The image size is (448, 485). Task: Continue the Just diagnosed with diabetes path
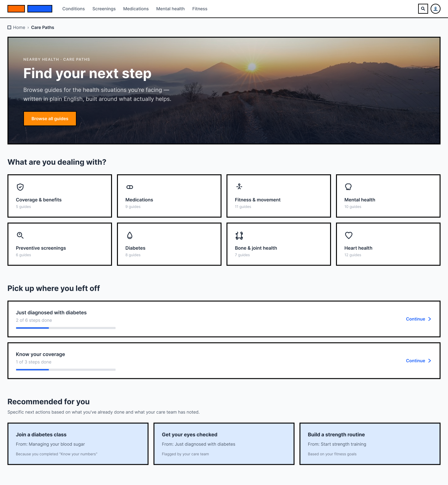pos(418,319)
